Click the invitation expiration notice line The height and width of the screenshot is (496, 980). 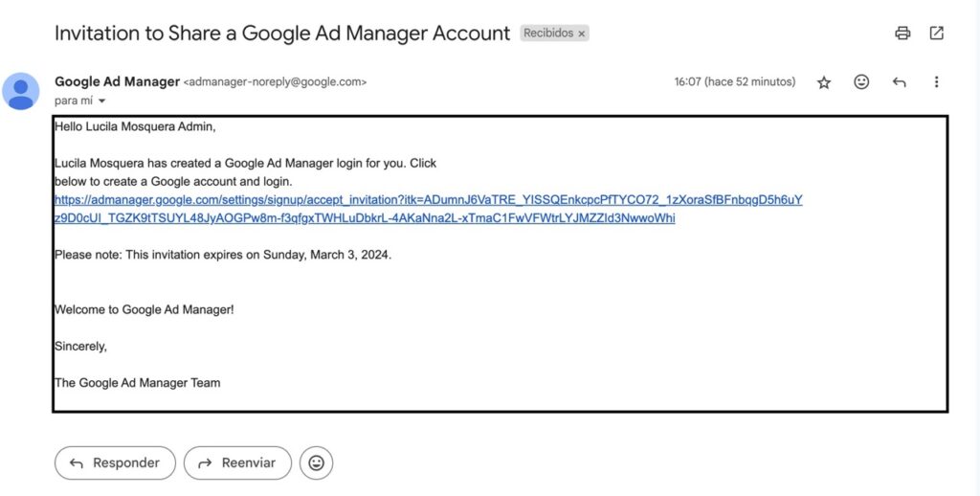click(223, 255)
